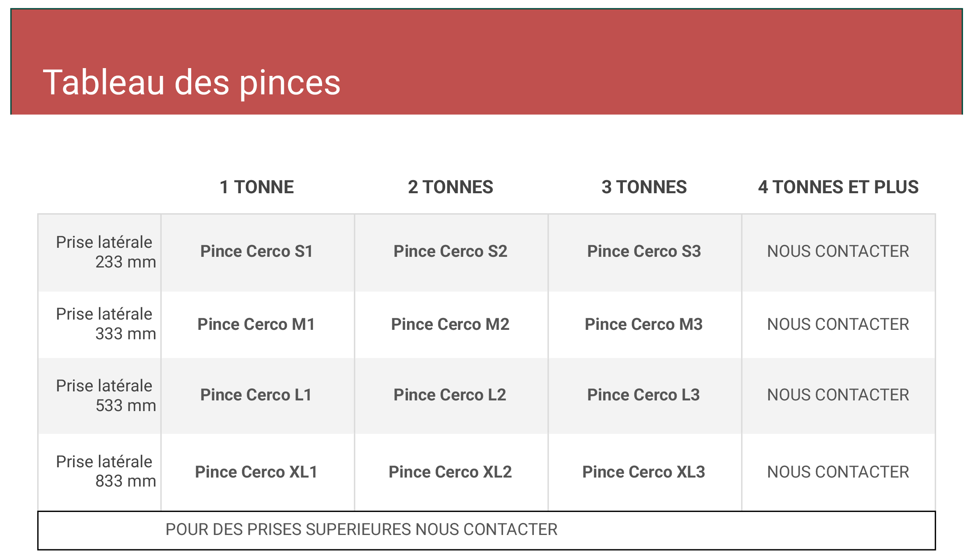This screenshot has width=970, height=560.
Task: Click the "3 TONNES" column header
Action: (x=644, y=187)
